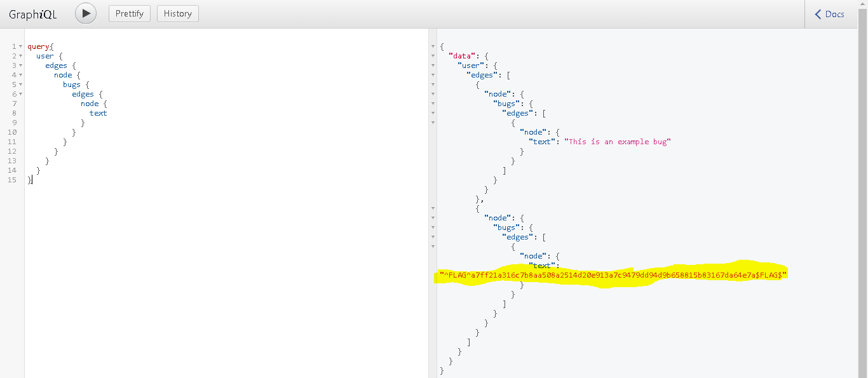Click the GraphiQL title logo

33,14
